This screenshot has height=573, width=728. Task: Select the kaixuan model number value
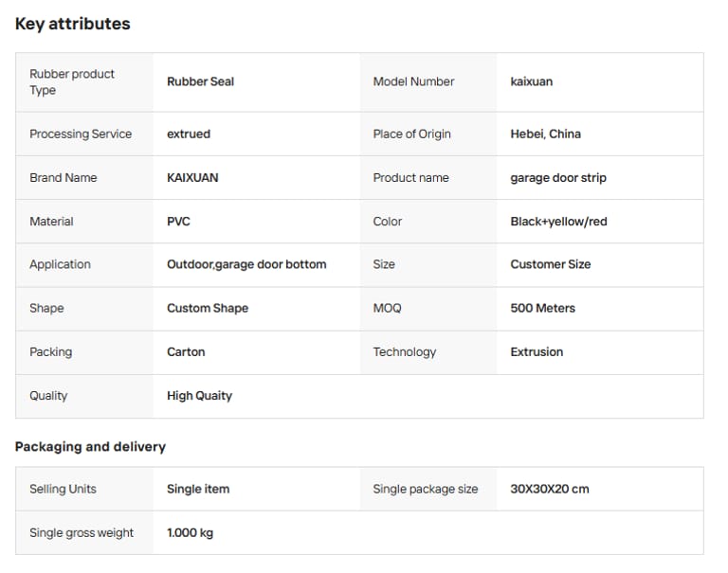click(531, 81)
